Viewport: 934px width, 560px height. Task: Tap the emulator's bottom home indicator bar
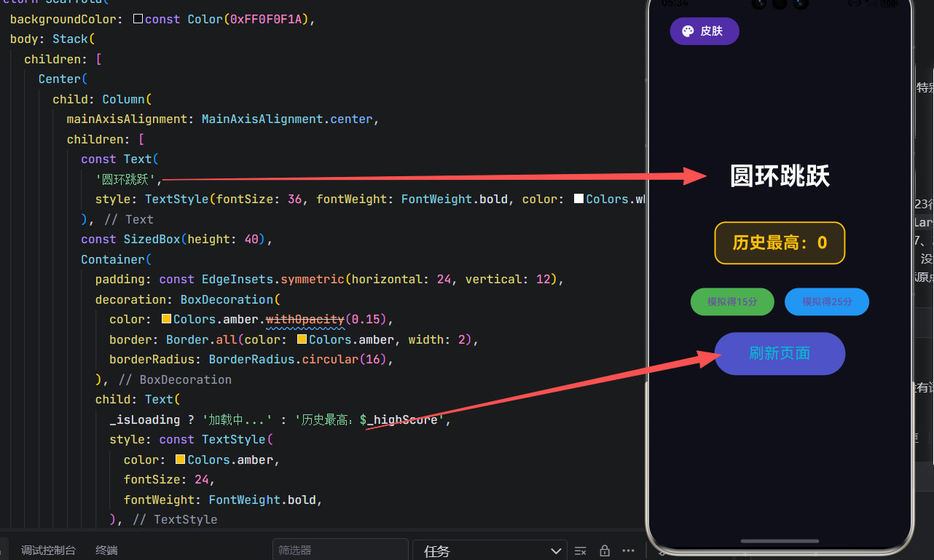point(780,541)
